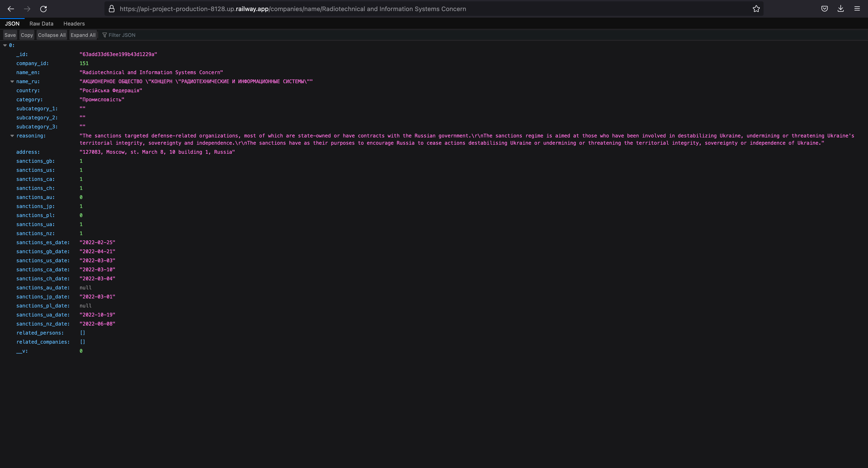Bookmark page with the star icon
Screen dimensions: 868x468
pos(756,9)
